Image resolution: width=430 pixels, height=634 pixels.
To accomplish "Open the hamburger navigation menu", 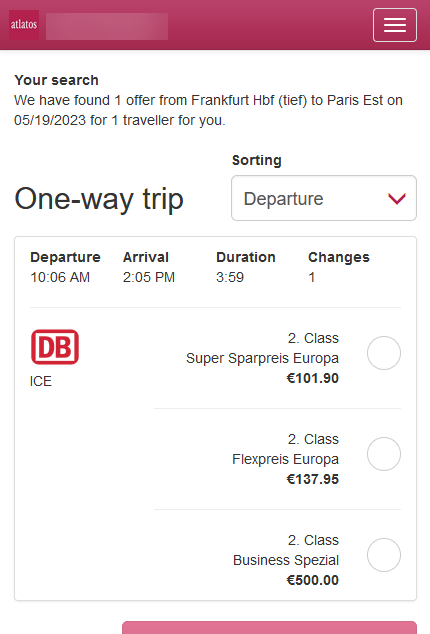I will (x=394, y=25).
